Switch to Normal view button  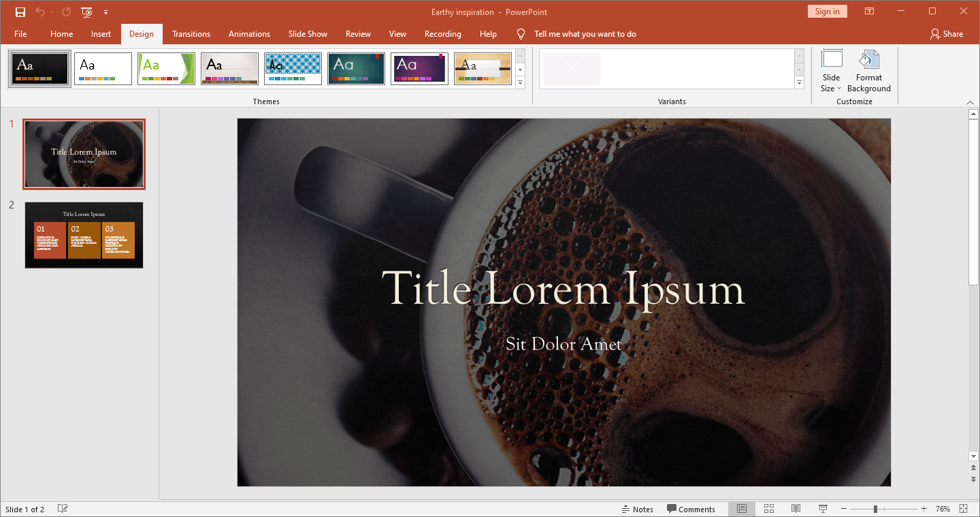[742, 509]
